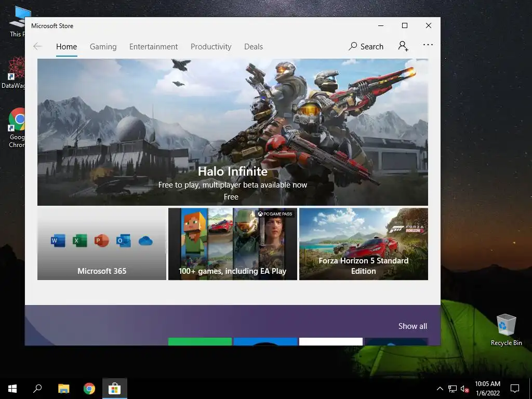Open the network status tray icon
The width and height of the screenshot is (532, 399).
coord(453,389)
